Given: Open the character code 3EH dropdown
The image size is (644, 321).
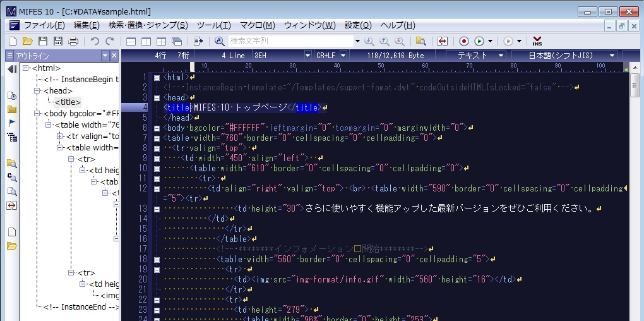Looking at the screenshot, I should 307,56.
